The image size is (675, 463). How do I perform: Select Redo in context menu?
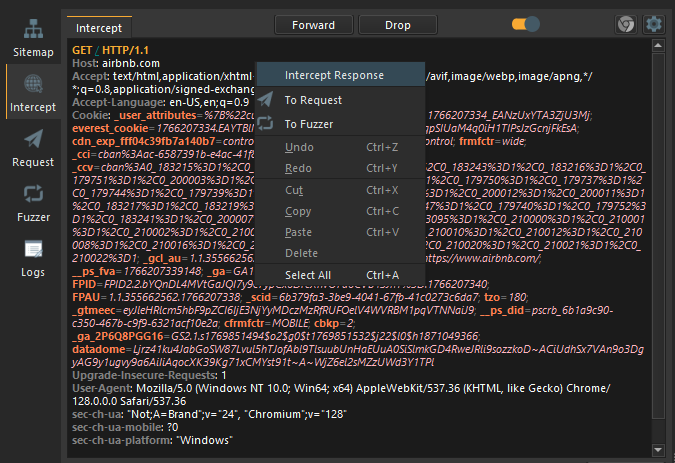pyautogui.click(x=341, y=168)
